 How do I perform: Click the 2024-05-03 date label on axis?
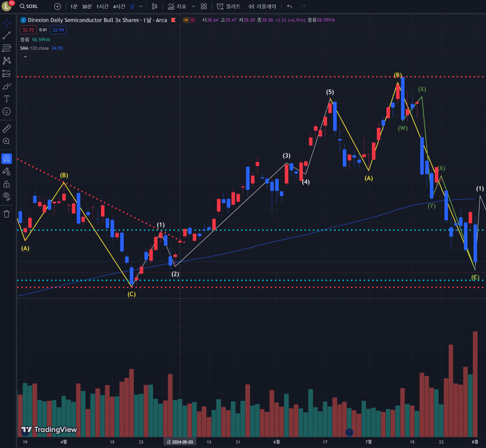180,442
